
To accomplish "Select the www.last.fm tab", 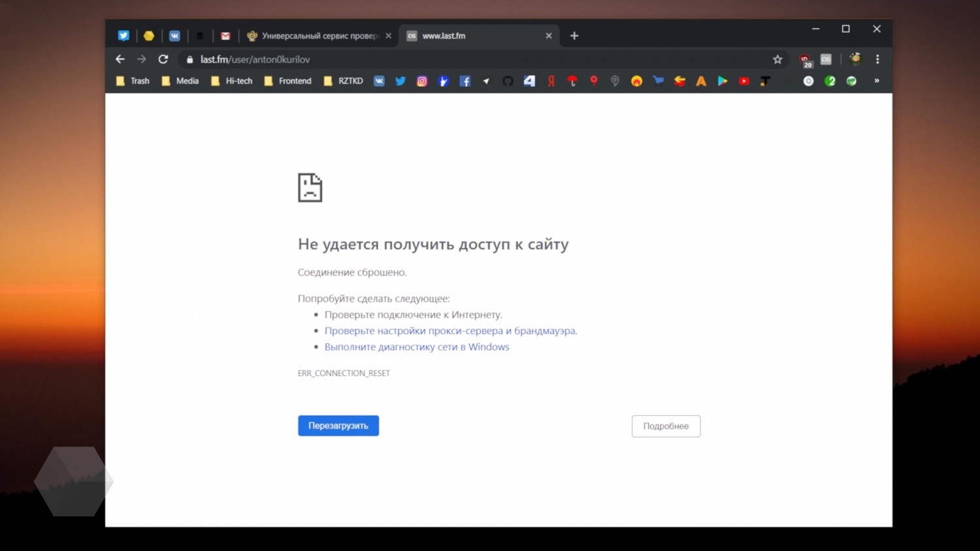I will click(x=479, y=36).
